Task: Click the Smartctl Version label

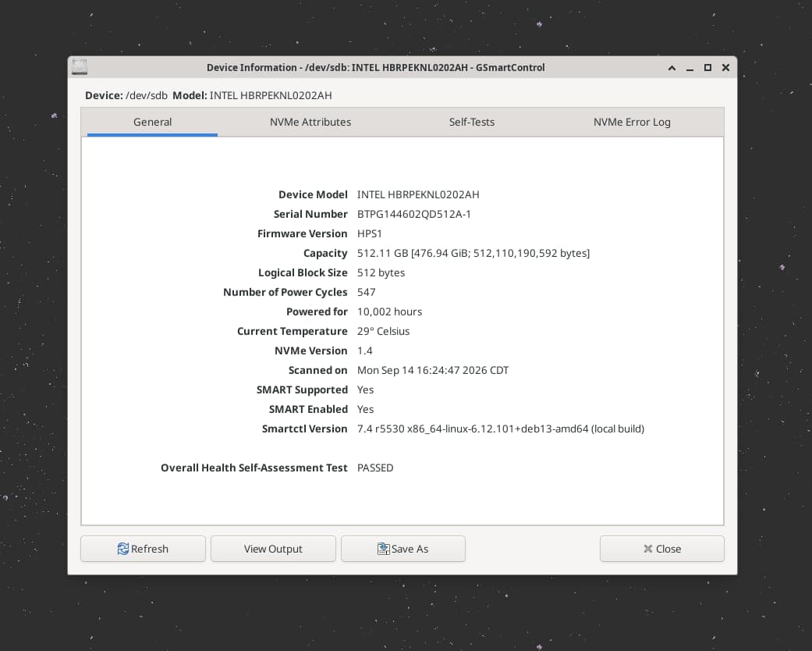Action: click(304, 429)
